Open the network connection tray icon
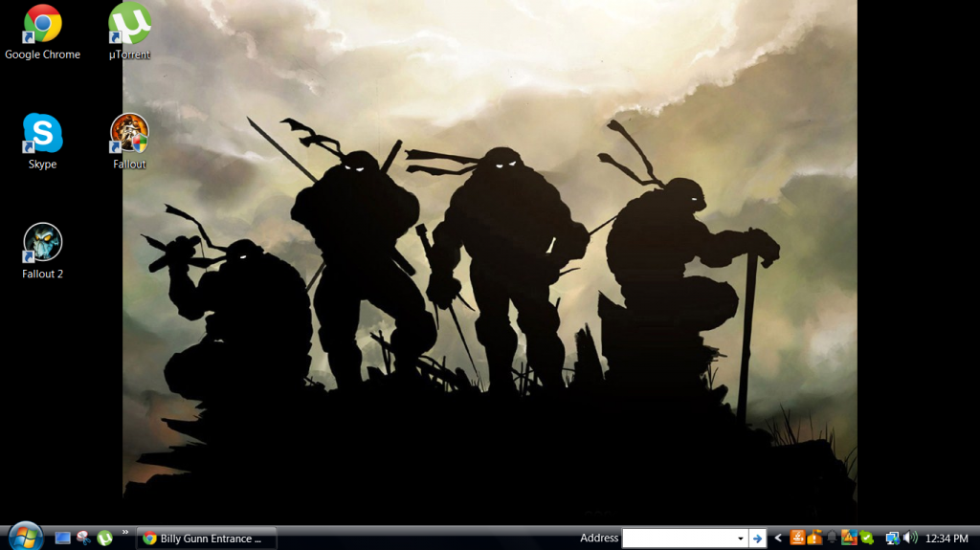The height and width of the screenshot is (550, 980). coord(892,539)
